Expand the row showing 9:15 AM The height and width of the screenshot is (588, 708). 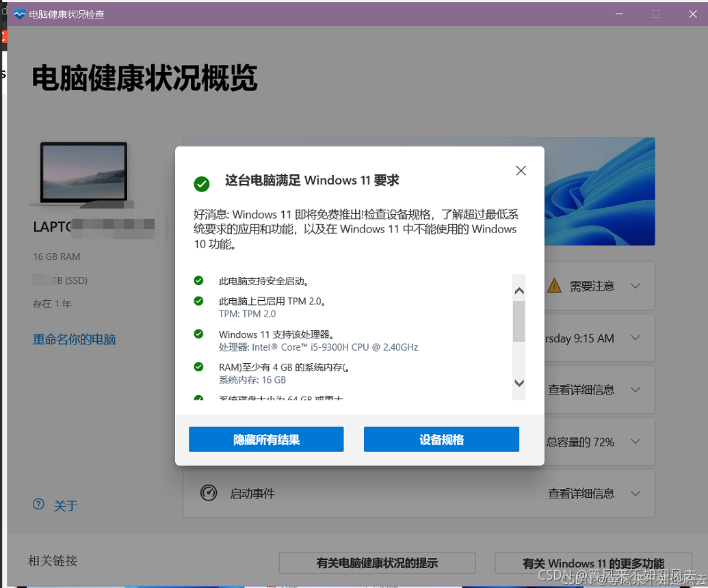pos(635,338)
